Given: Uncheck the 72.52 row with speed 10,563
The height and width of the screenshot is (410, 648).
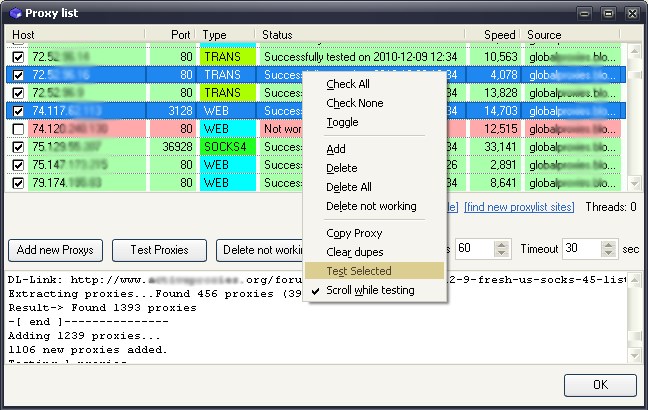Looking at the screenshot, I should (x=18, y=57).
